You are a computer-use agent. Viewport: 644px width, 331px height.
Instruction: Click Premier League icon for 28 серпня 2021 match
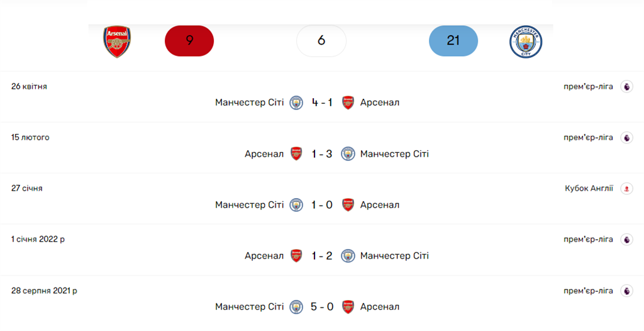626,291
